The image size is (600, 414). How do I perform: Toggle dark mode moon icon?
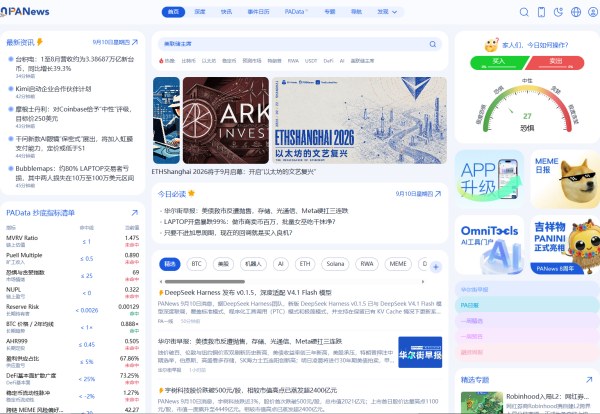(x=558, y=12)
